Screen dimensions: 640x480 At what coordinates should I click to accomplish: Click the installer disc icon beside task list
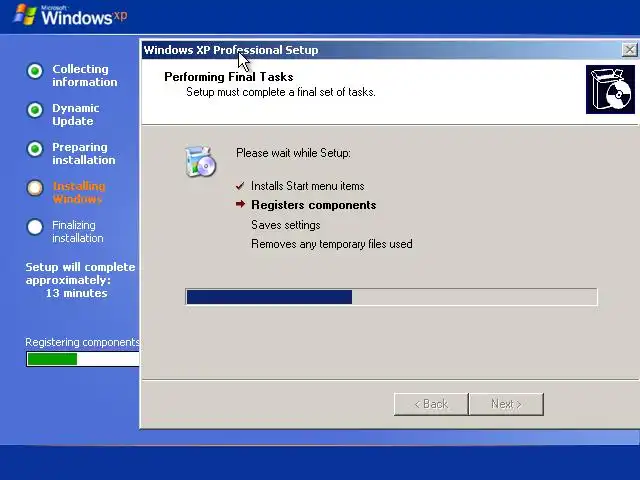(200, 161)
